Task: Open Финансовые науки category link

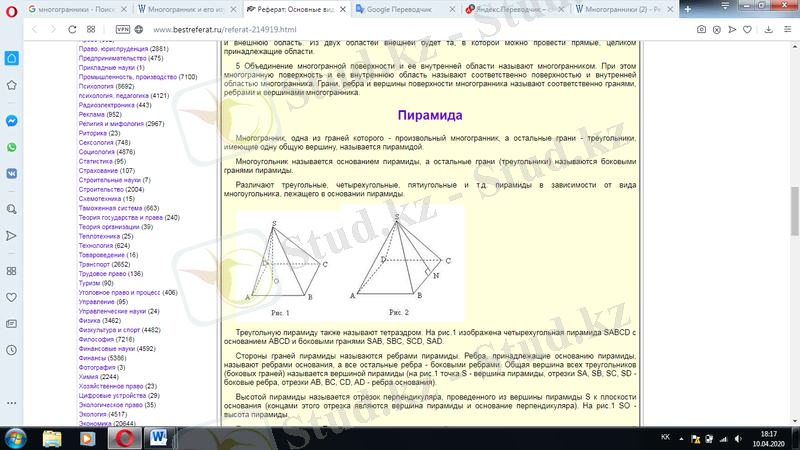Action: coord(107,349)
